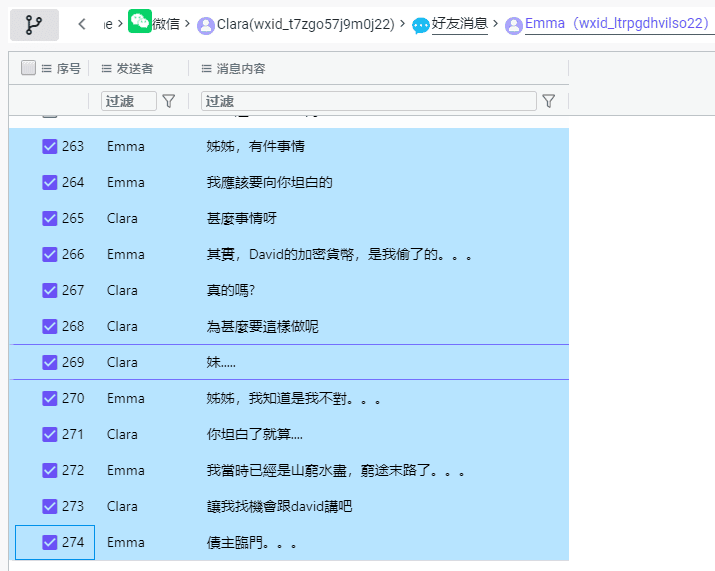The width and height of the screenshot is (715, 571).
Task: Open the 消息内容 column menu icon
Action: pyautogui.click(x=206, y=69)
